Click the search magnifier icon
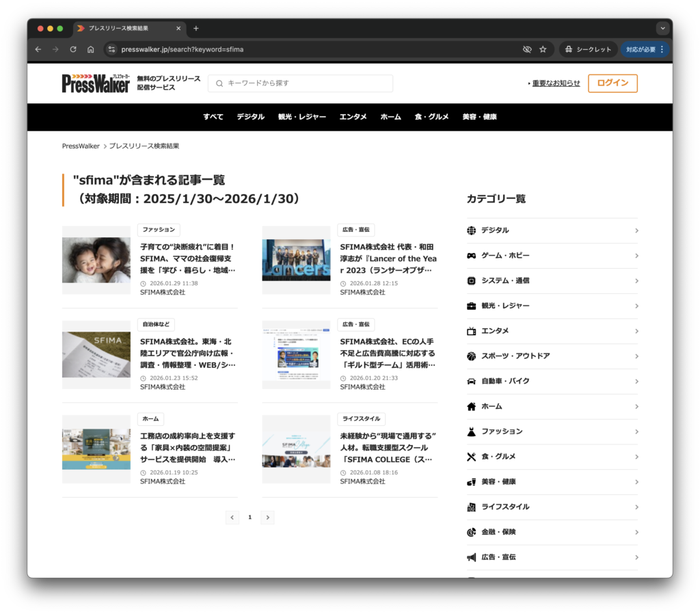Screen dimensions: 700x614 219,83
